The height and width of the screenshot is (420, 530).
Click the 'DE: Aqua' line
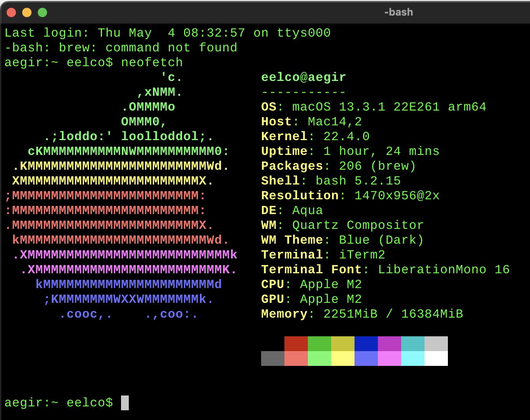[292, 211]
